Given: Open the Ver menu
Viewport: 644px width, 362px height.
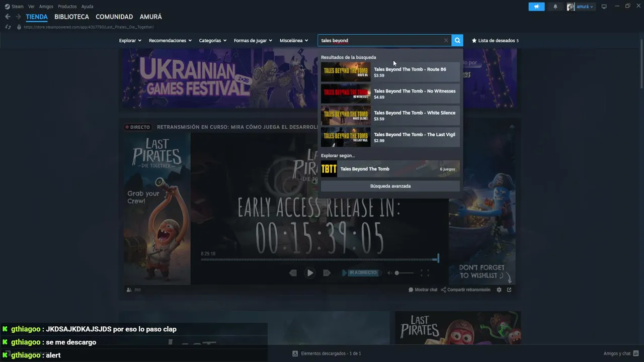Looking at the screenshot, I should click(31, 7).
